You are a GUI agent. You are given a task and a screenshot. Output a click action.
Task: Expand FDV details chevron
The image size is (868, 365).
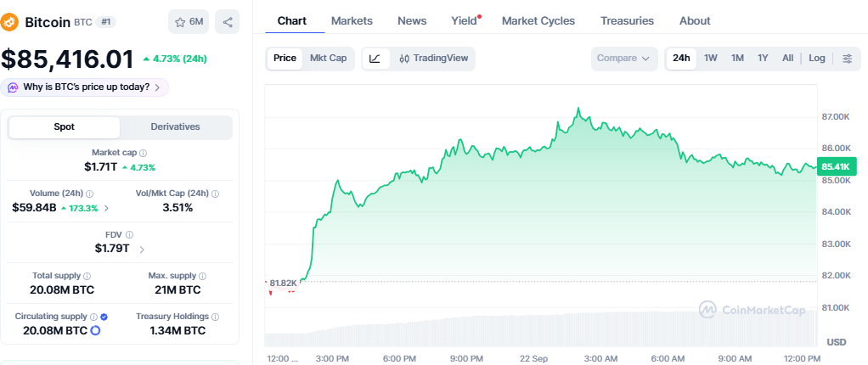pos(142,250)
